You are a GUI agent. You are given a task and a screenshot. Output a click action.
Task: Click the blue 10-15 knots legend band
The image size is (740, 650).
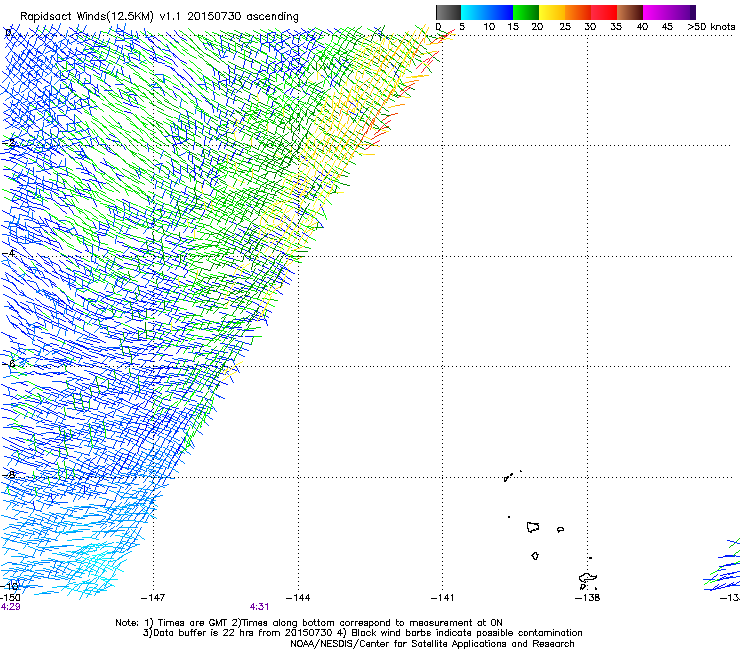pos(500,12)
